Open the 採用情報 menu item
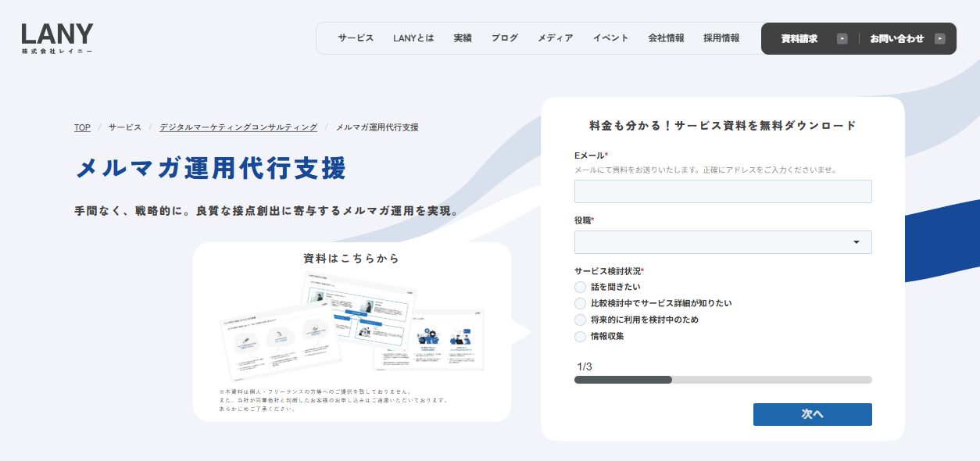Screen dimensions: 980x461 coord(721,38)
